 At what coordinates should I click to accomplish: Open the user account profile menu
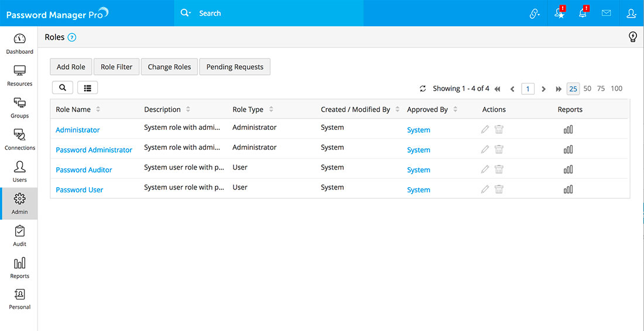pos(631,13)
